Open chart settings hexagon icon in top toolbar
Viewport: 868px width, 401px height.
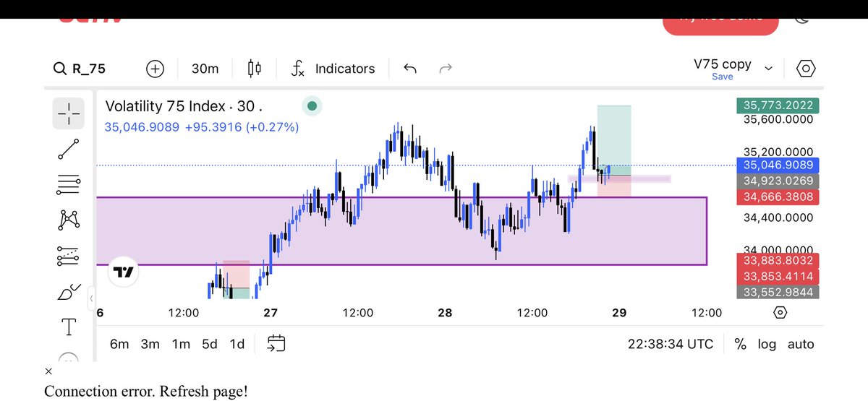click(x=806, y=69)
